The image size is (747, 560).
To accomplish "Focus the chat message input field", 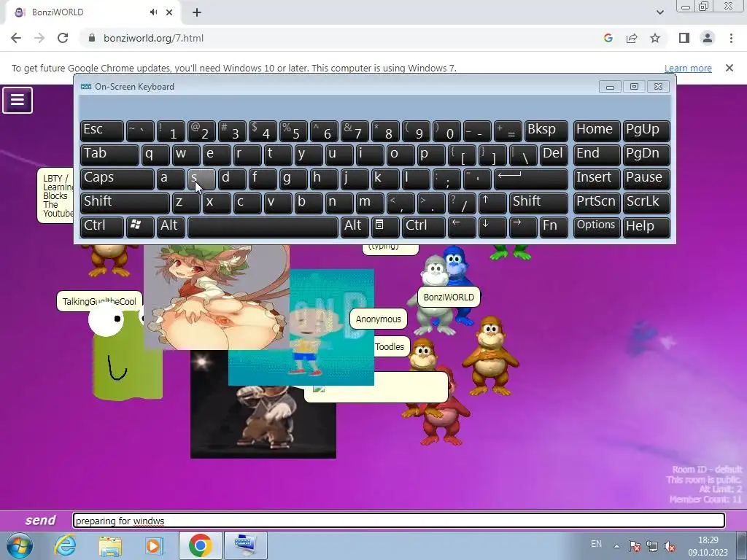I will pyautogui.click(x=399, y=521).
